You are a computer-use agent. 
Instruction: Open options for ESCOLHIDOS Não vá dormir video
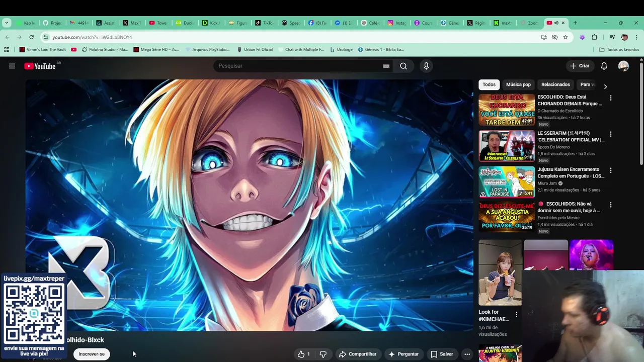coord(610,205)
